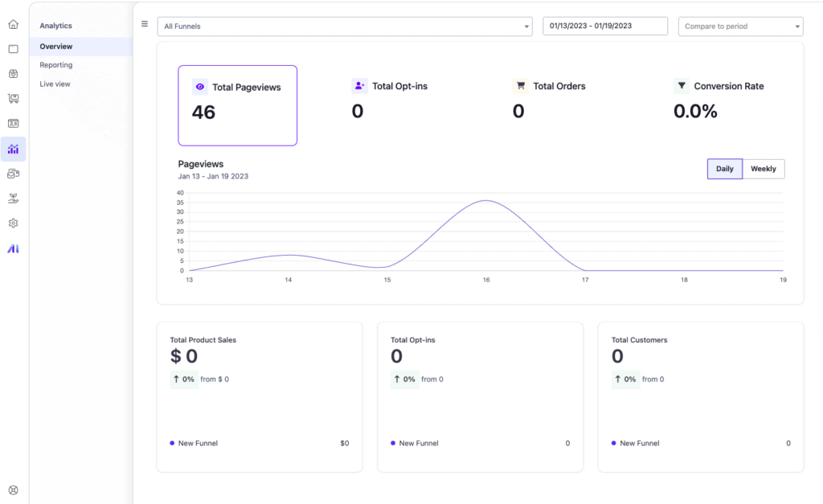Viewport: 823px width, 504px height.
Task: Click the Total Customers label
Action: (639, 340)
